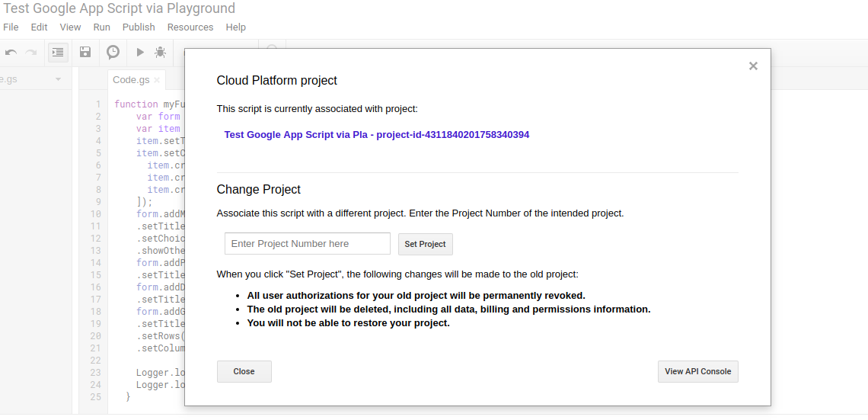Click the 'old project will be deleted' warning
This screenshot has width=868, height=420.
point(448,309)
